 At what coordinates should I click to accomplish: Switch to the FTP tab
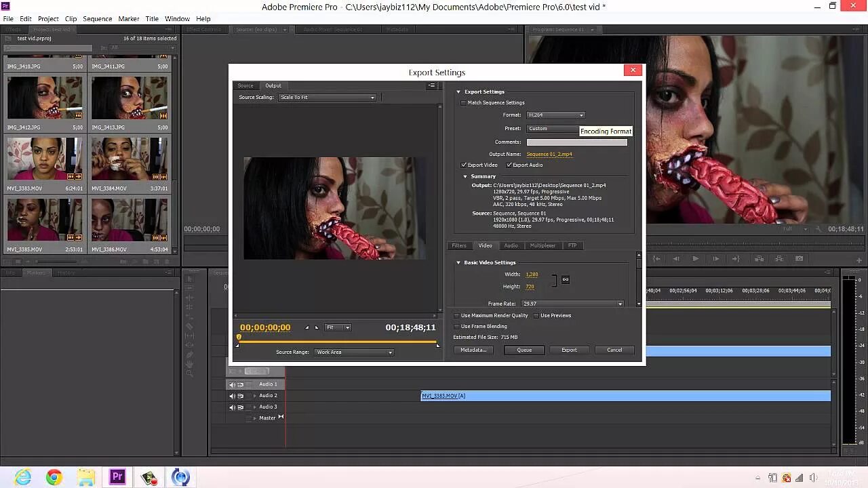coord(572,245)
